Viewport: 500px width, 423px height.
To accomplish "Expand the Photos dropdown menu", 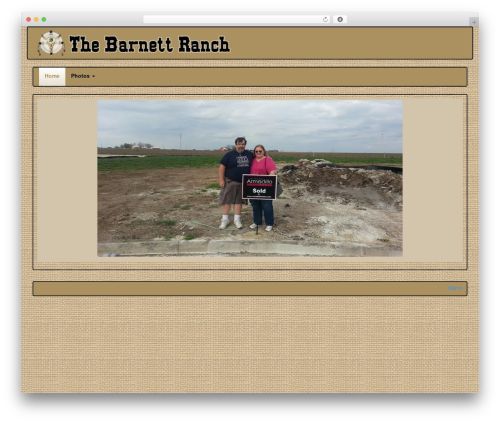I will click(x=83, y=76).
